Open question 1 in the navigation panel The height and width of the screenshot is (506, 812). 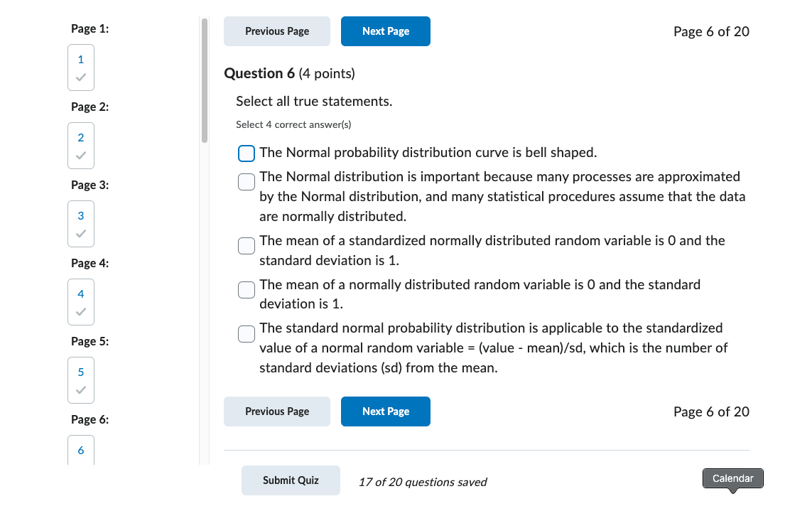point(81,68)
